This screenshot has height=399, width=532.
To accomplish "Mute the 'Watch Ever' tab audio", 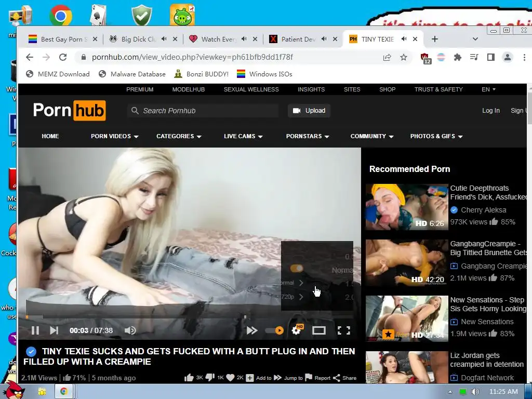I will 244,39.
